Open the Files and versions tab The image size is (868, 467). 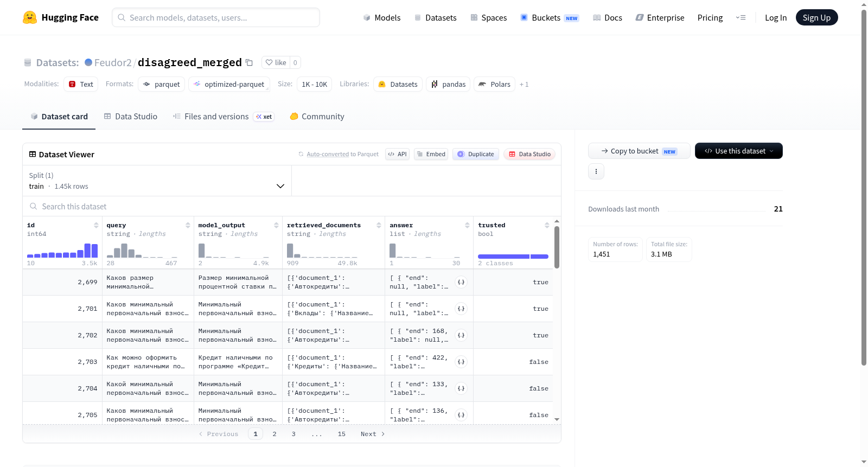pyautogui.click(x=224, y=117)
